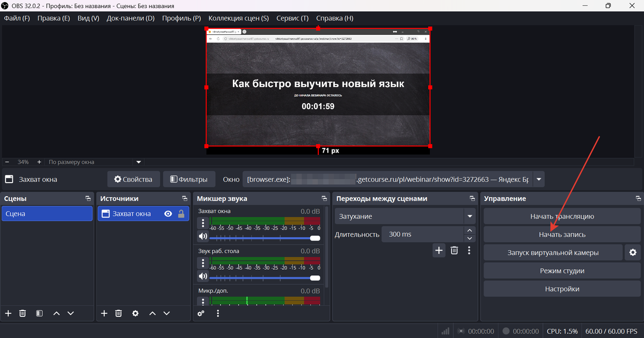Mute the Захват окна audio channel
The image size is (644, 338).
203,236
